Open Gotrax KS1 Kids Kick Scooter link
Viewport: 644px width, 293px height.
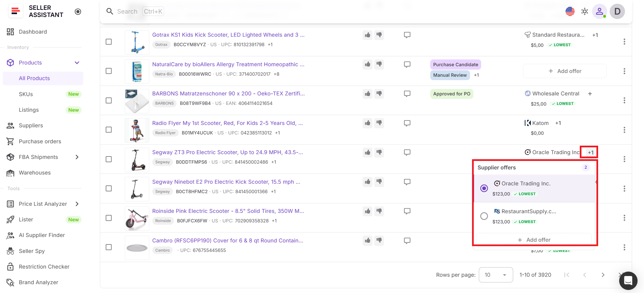[228, 35]
